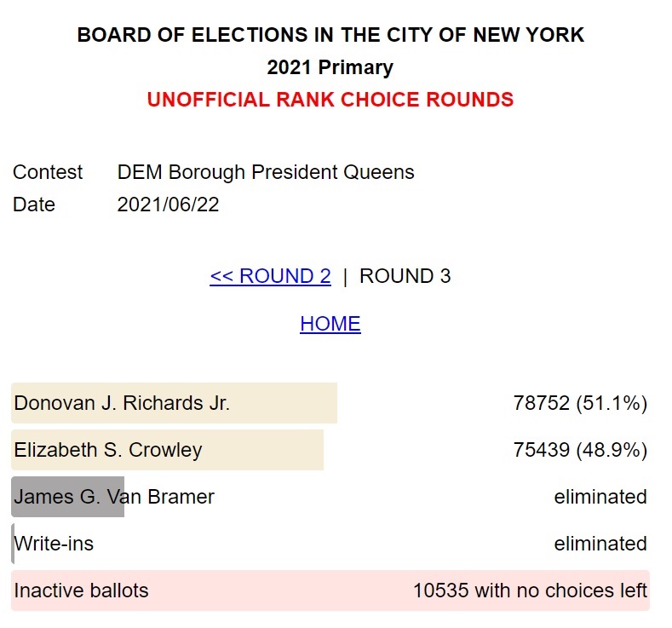The width and height of the screenshot is (672, 628).
Task: Click the 2021/06/22 date value
Action: click(x=168, y=205)
